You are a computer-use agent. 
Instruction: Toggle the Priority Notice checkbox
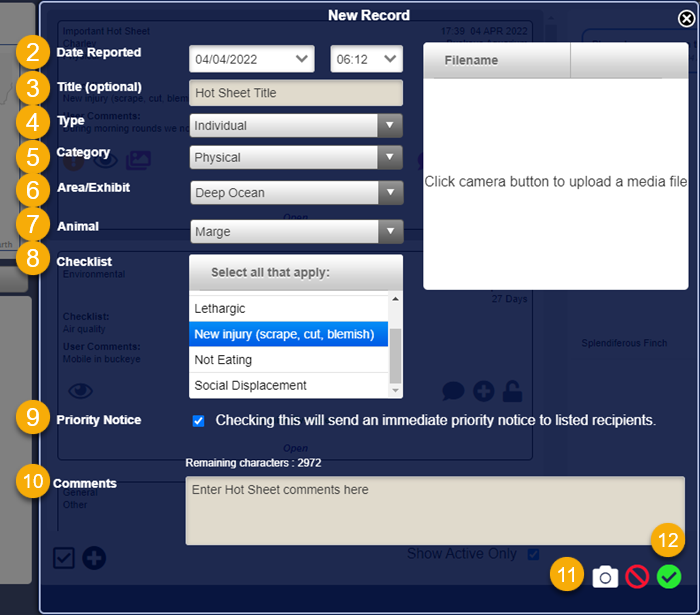(x=198, y=421)
